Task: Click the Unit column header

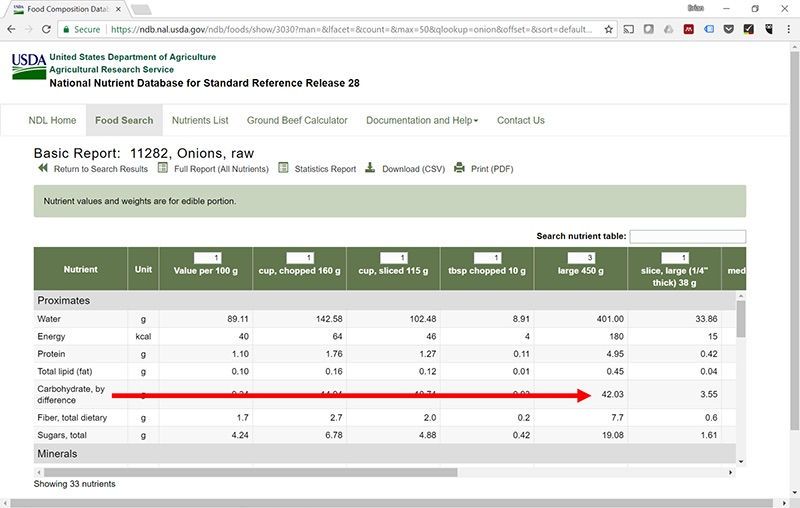Action: coord(143,269)
